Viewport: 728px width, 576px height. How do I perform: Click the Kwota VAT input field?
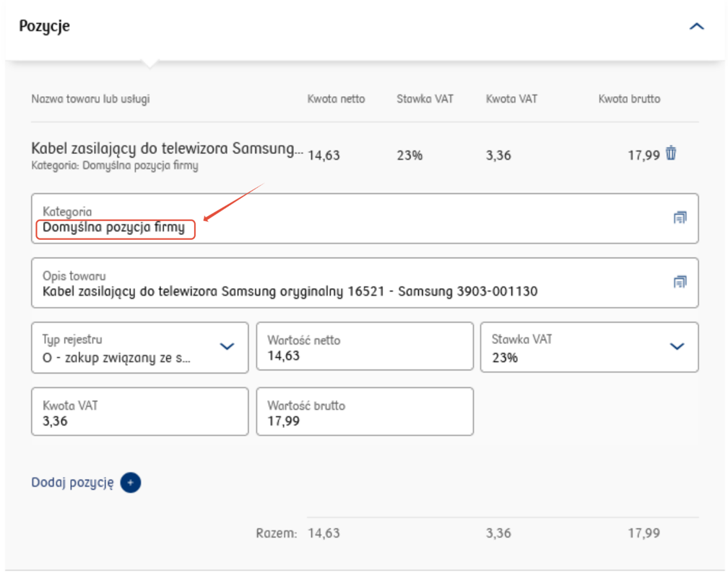tap(140, 411)
